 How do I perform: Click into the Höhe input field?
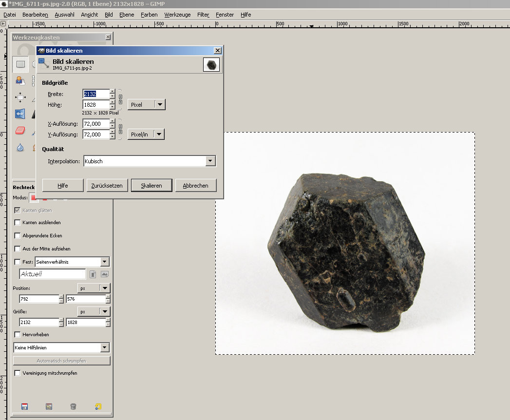tap(96, 105)
